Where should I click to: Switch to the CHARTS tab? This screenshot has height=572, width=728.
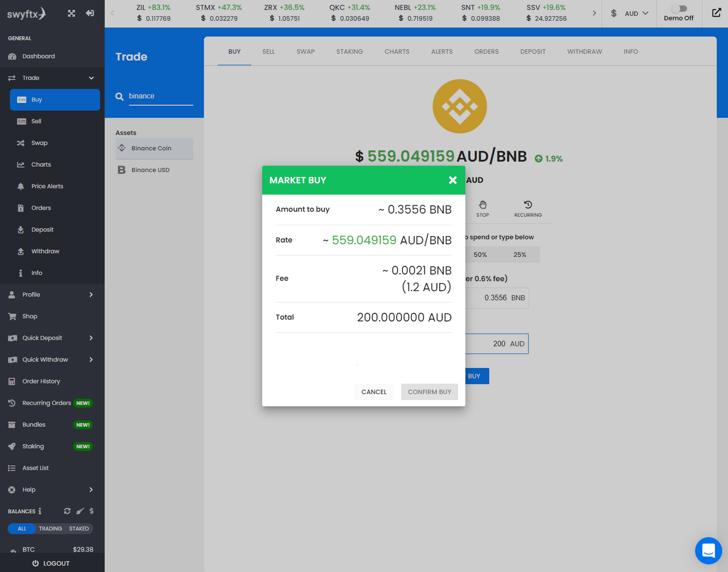397,51
